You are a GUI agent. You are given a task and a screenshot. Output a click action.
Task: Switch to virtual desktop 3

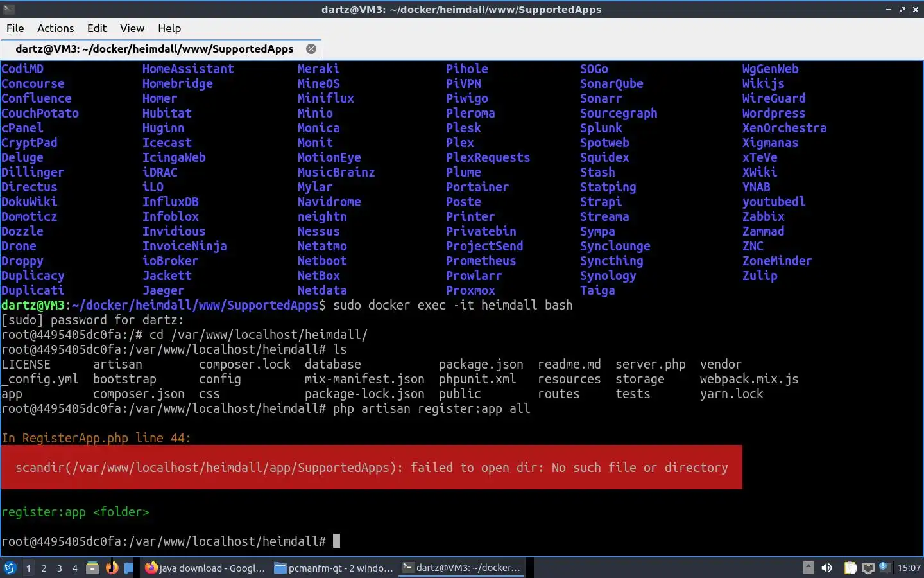[x=59, y=568]
